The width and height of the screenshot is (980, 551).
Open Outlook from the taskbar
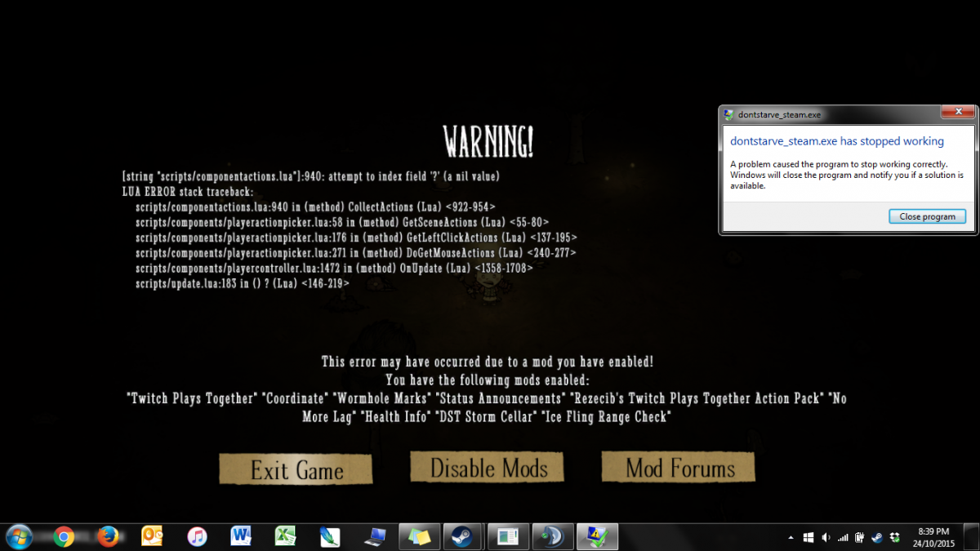tap(152, 536)
